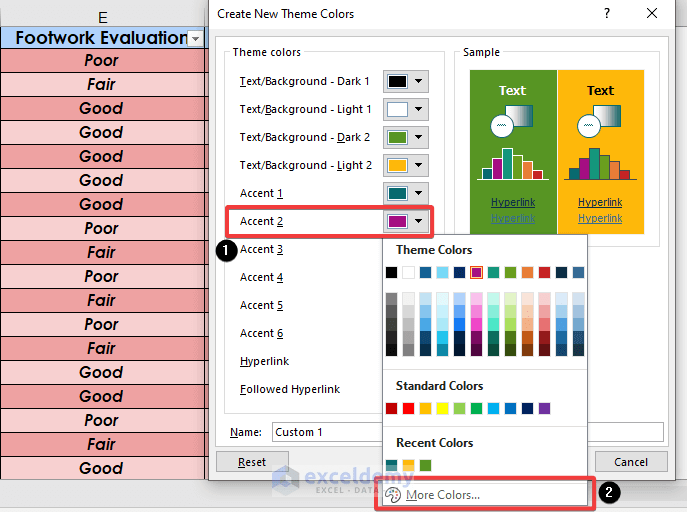
Task: Click the Dark 1 black color preview
Action: point(397,81)
